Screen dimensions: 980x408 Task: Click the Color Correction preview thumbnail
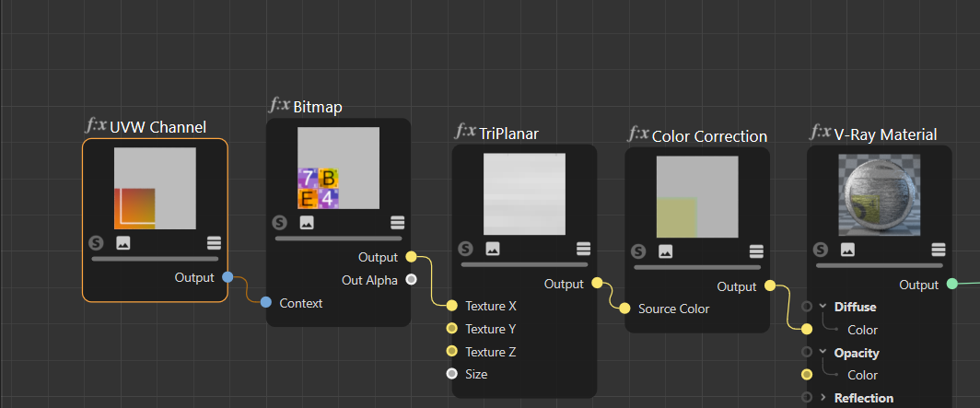click(697, 197)
